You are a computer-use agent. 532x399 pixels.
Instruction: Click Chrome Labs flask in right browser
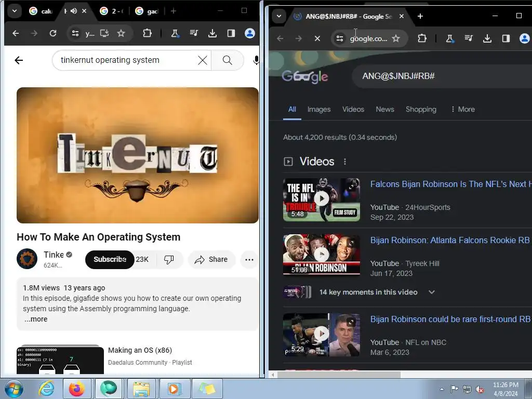point(450,38)
